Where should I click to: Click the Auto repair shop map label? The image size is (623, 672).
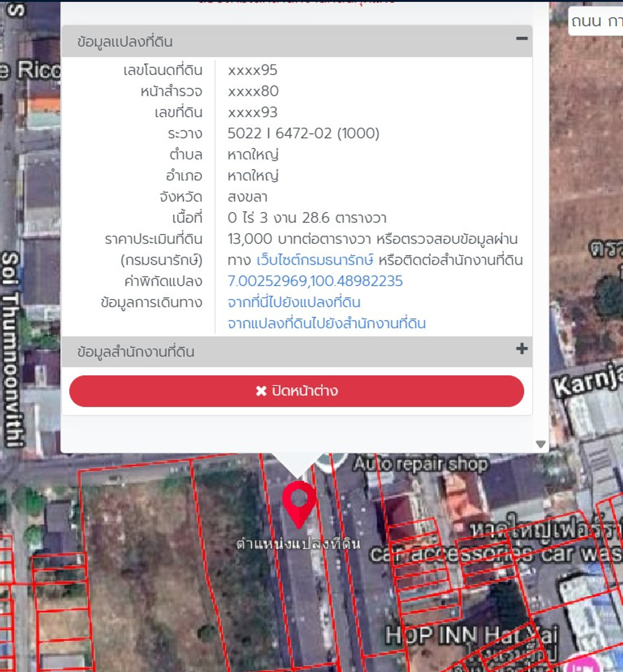(x=421, y=463)
